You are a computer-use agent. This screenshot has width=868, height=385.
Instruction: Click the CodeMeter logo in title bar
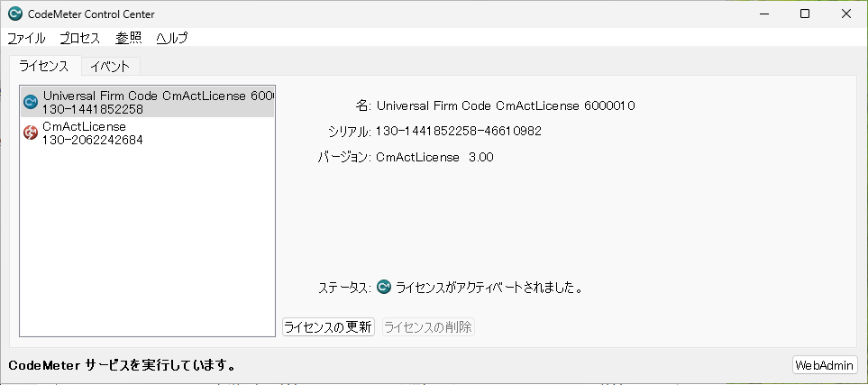click(x=15, y=14)
